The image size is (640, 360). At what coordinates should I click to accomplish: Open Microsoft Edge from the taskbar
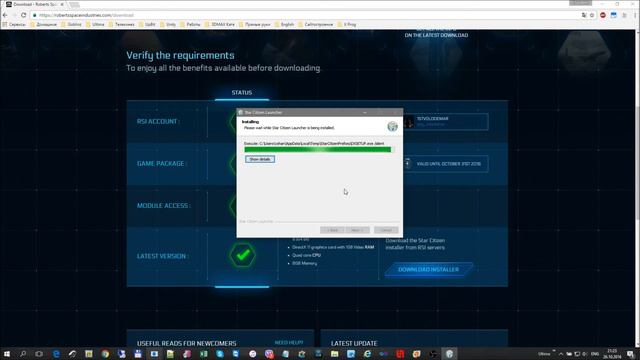(56, 354)
